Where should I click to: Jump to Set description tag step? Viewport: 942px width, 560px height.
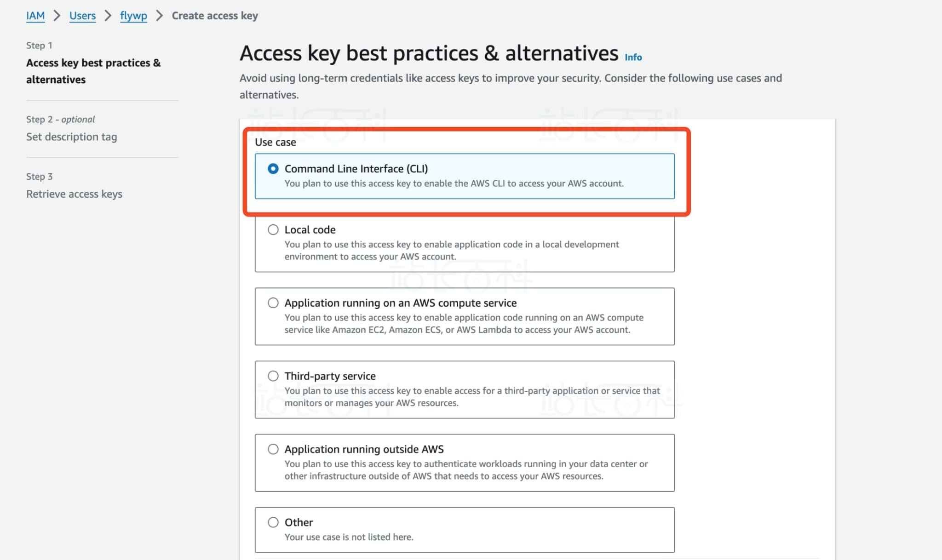72,137
